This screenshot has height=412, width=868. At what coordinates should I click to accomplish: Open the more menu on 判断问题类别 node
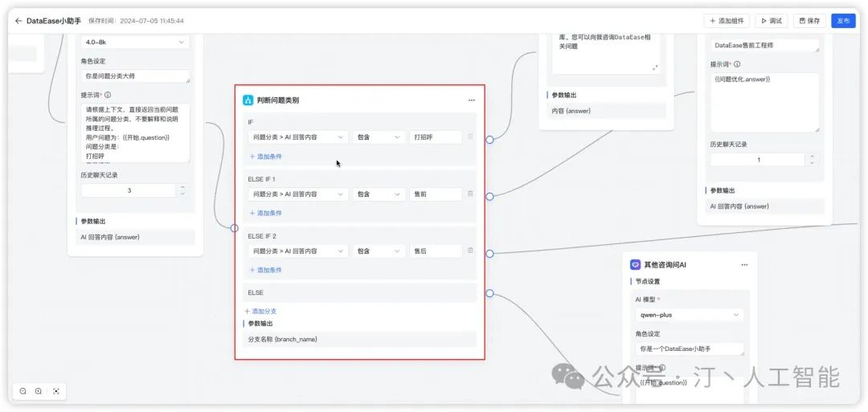point(471,100)
